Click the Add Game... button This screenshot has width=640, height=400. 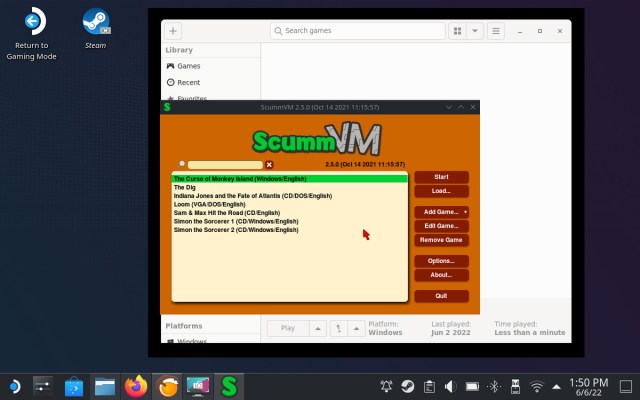(x=439, y=212)
